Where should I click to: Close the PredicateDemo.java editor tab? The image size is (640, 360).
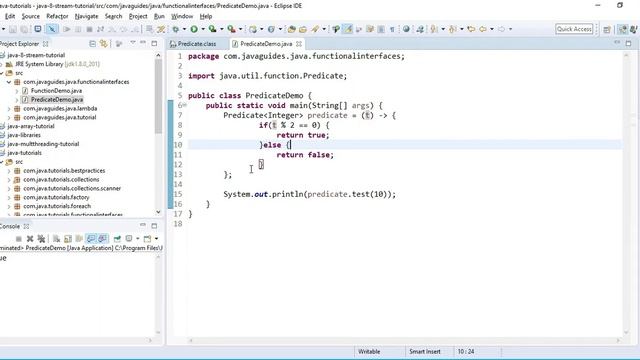click(299, 44)
